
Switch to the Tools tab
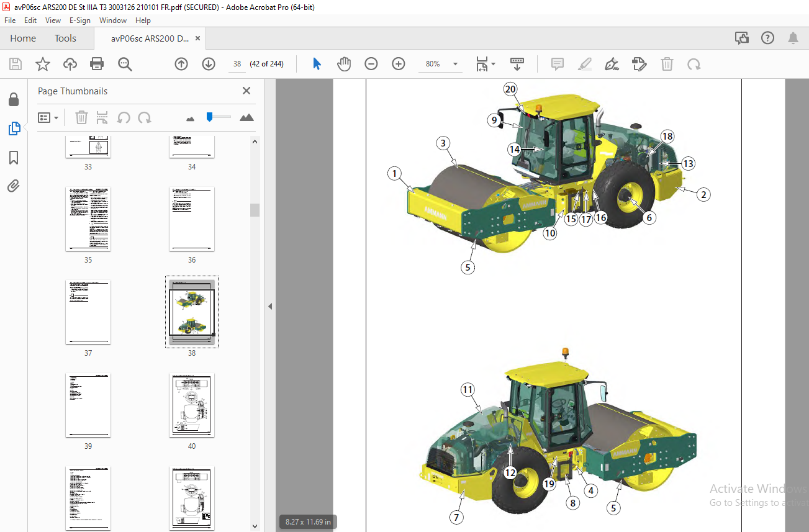point(65,38)
